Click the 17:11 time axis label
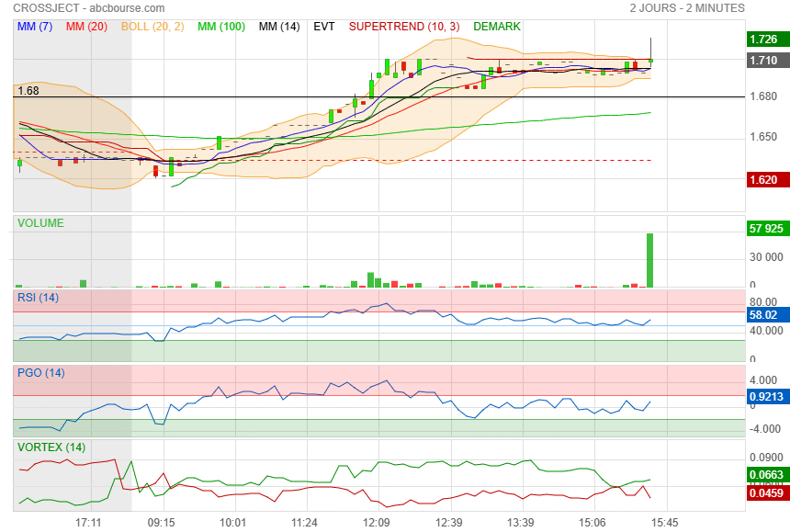This screenshot has width=790, height=532. pyautogui.click(x=88, y=523)
